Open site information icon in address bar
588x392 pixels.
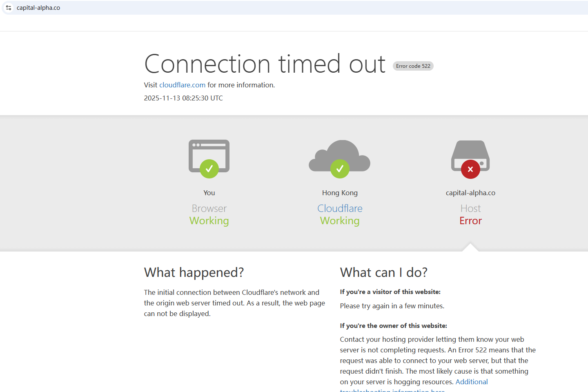pos(9,8)
